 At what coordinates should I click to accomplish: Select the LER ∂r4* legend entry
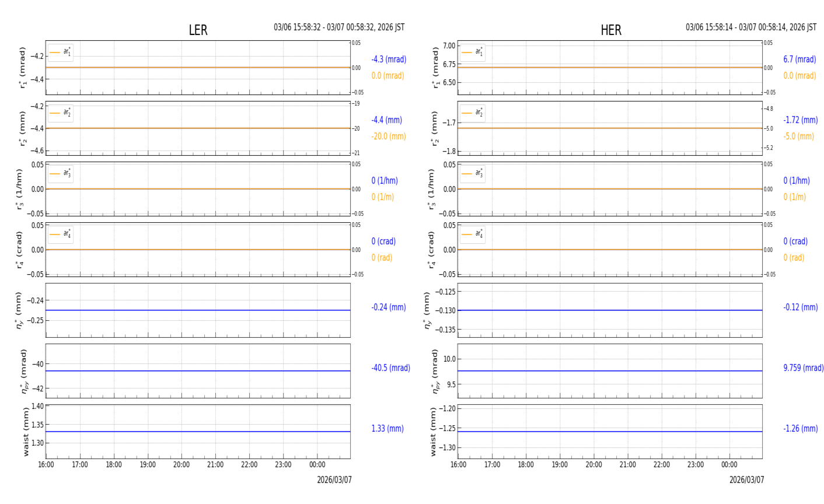61,235
